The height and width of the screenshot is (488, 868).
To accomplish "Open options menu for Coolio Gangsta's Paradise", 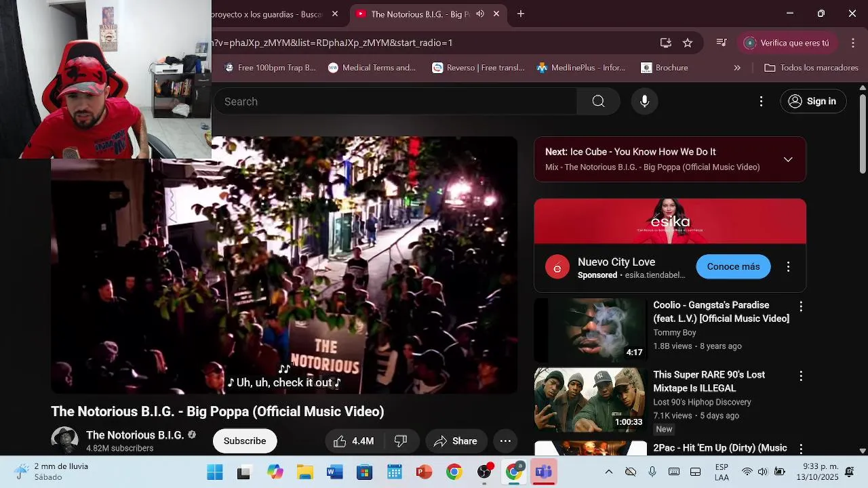I will (x=801, y=306).
